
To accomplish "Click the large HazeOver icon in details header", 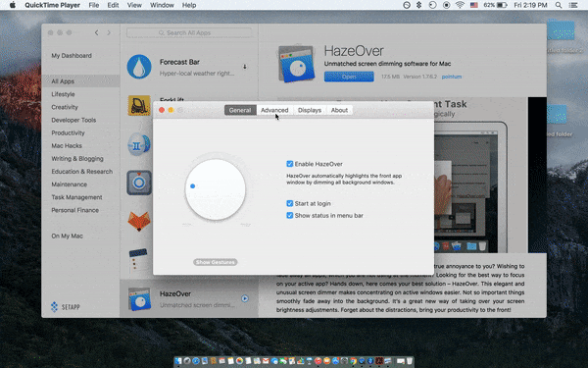I will 296,64.
